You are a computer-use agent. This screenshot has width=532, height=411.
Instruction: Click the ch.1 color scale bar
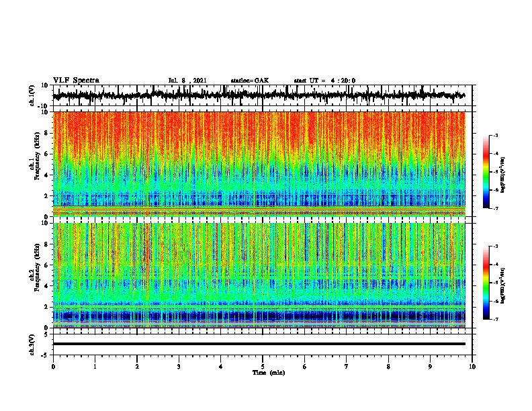486,172
